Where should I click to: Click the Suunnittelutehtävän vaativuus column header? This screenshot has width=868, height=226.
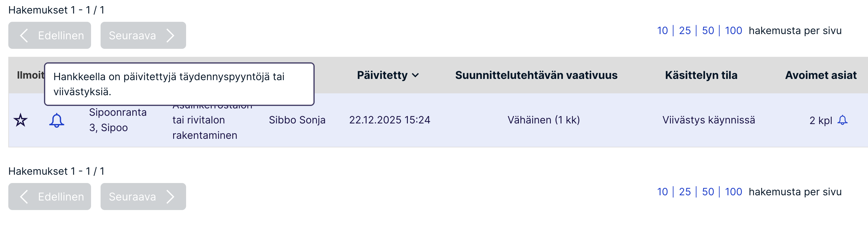coord(536,75)
